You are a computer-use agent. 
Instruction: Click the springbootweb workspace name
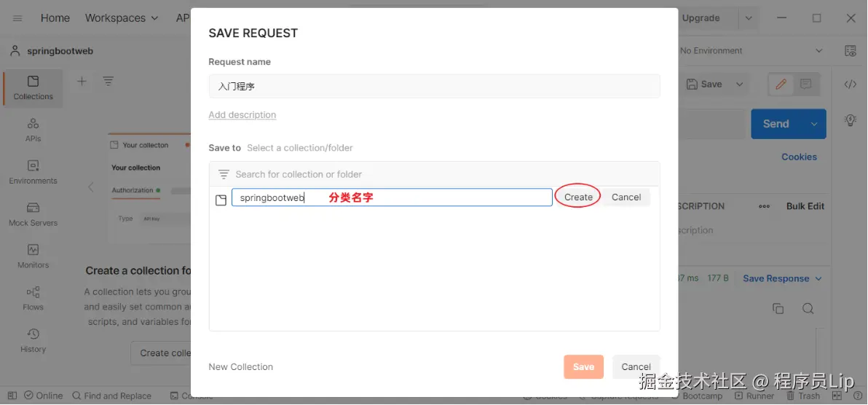coord(60,51)
